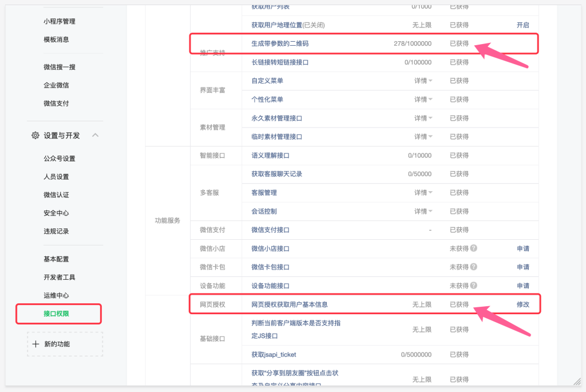Viewport: 586px width, 392px height.
Task: Open 判断当前客户端版本是否支持指定JS接口 link
Action: (296, 329)
